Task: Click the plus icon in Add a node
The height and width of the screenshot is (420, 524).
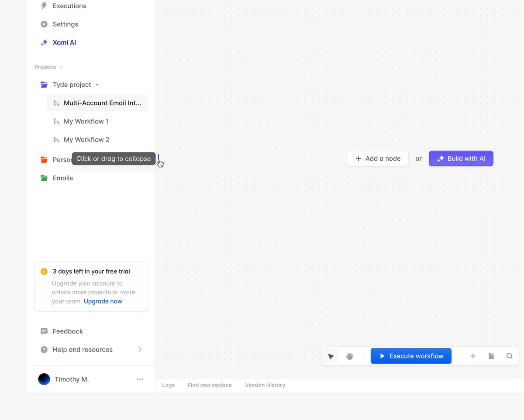Action: [359, 158]
